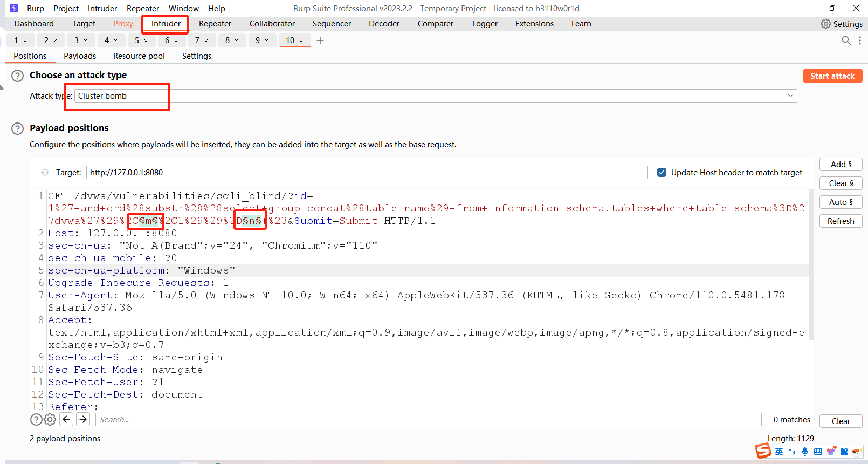Click the search magnifier icon near tabs
This screenshot has height=464, width=868.
(846, 40)
